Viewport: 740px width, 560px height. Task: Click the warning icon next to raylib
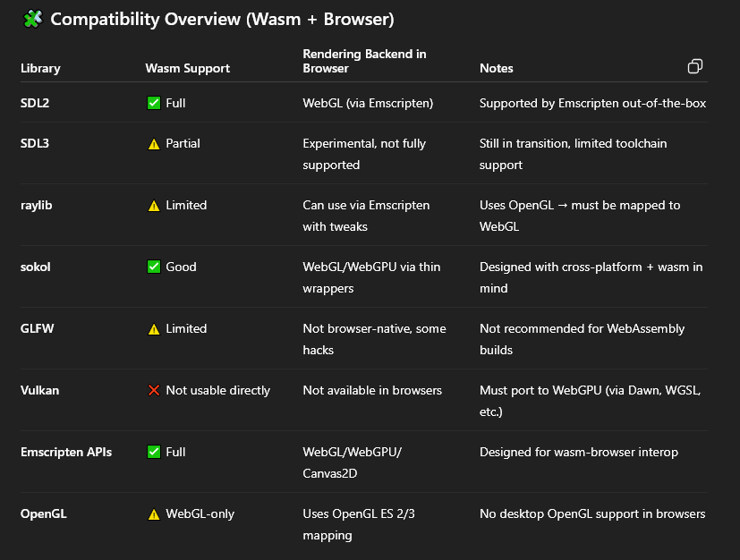point(154,206)
